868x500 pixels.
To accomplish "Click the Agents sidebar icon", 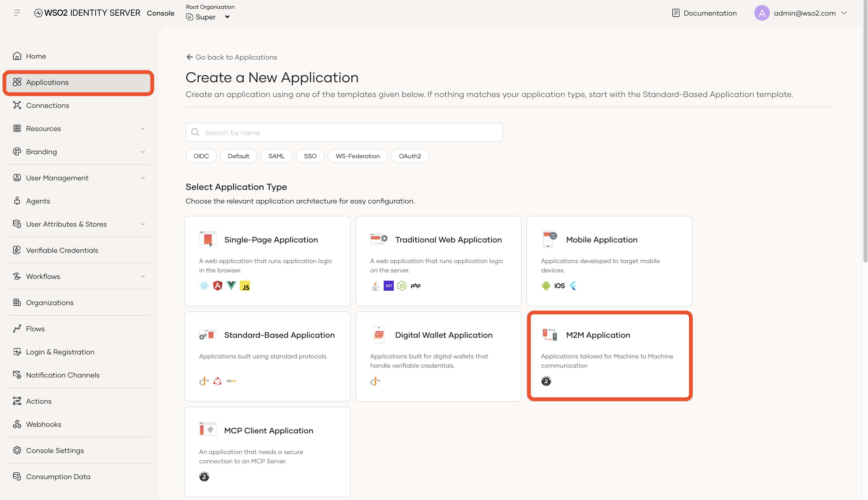I will tap(17, 201).
